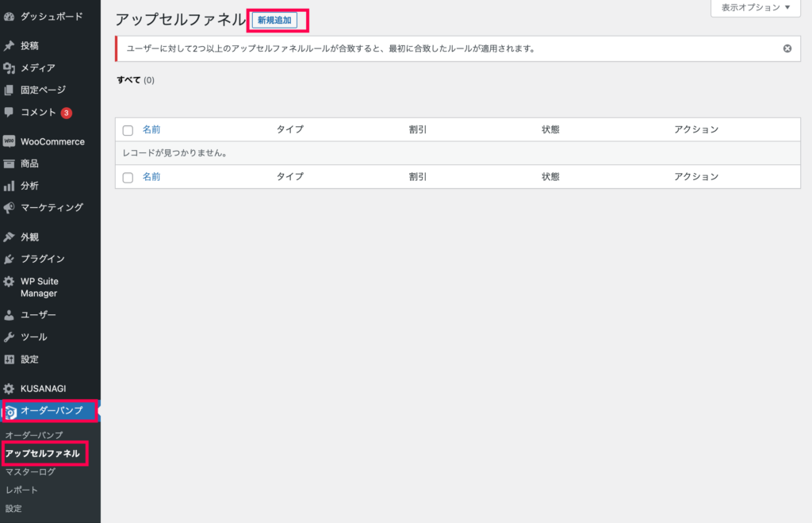
Task: Open マスターログ submenu link
Action: coord(30,471)
